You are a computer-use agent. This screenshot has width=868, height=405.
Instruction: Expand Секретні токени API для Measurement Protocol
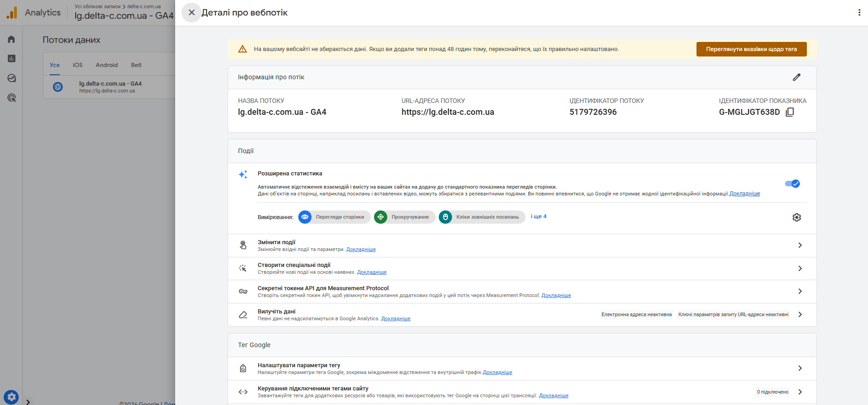[x=800, y=292]
